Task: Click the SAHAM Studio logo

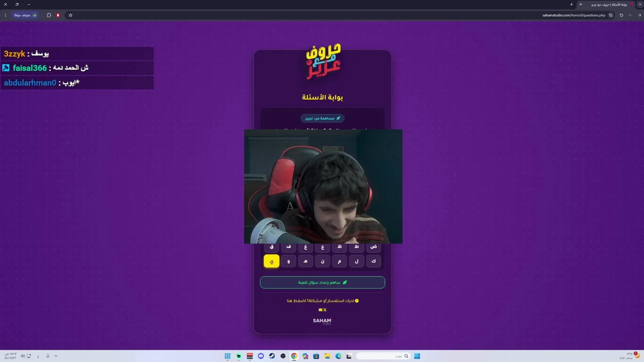Action: [x=323, y=321]
